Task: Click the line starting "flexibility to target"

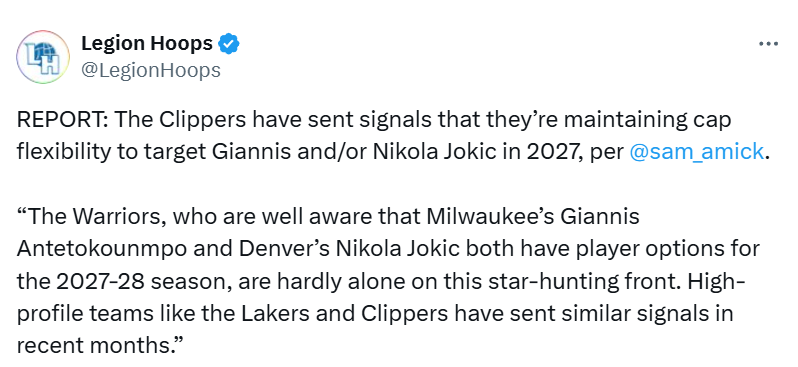Action: click(x=392, y=152)
